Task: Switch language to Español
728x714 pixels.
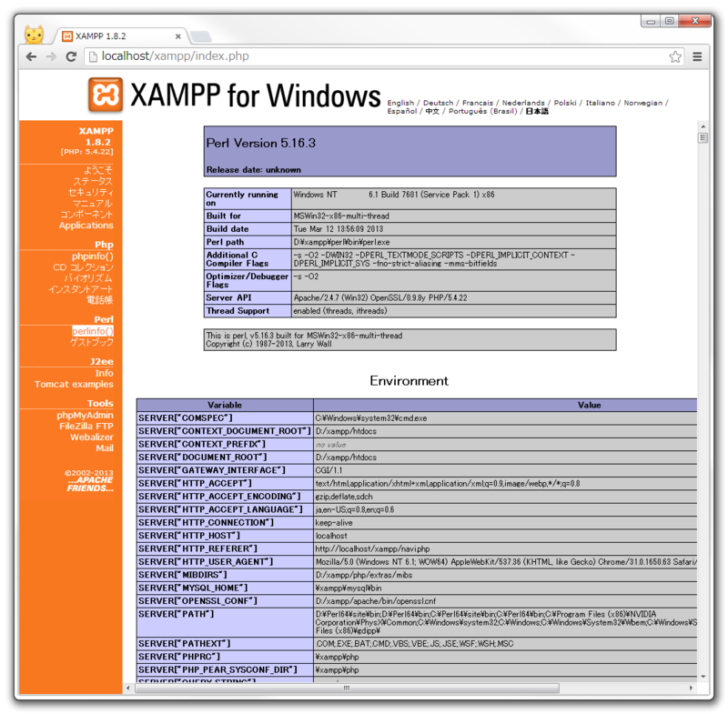Action: point(402,111)
